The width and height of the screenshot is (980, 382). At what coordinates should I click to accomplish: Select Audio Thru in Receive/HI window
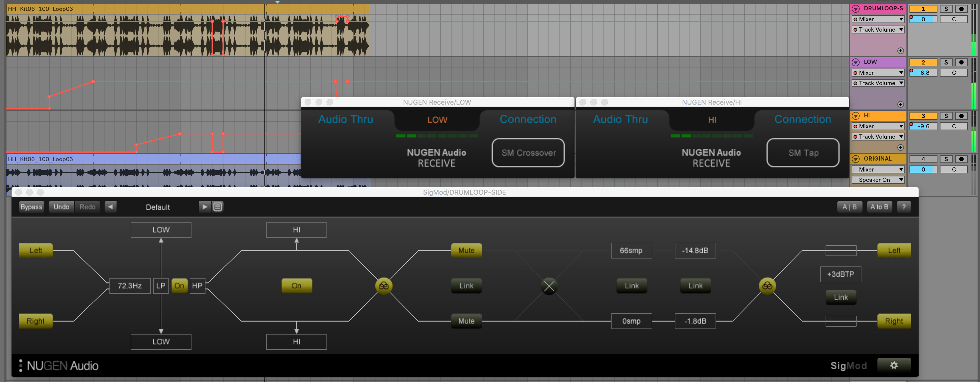[x=620, y=119]
